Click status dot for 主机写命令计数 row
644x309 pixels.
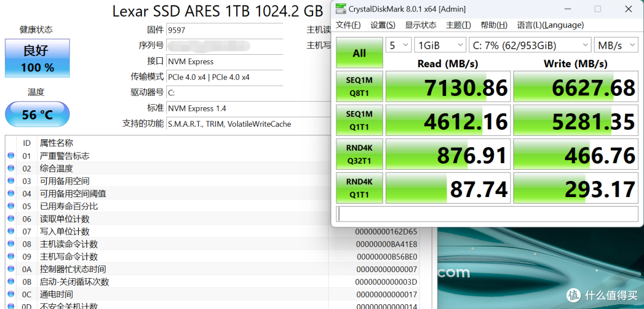[11, 257]
